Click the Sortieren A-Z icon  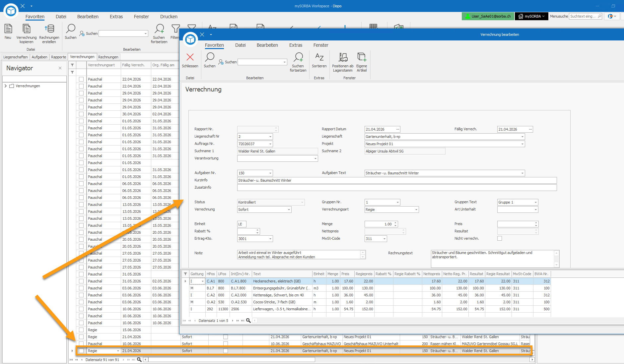coord(319,57)
